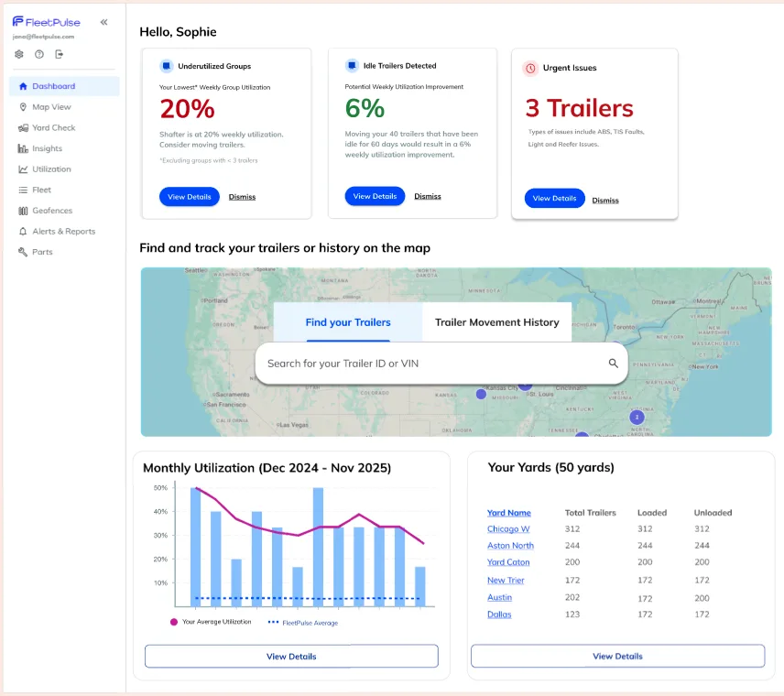Screen dimensions: 784x696
Task: Select the Find your Trailers tab
Action: point(348,322)
